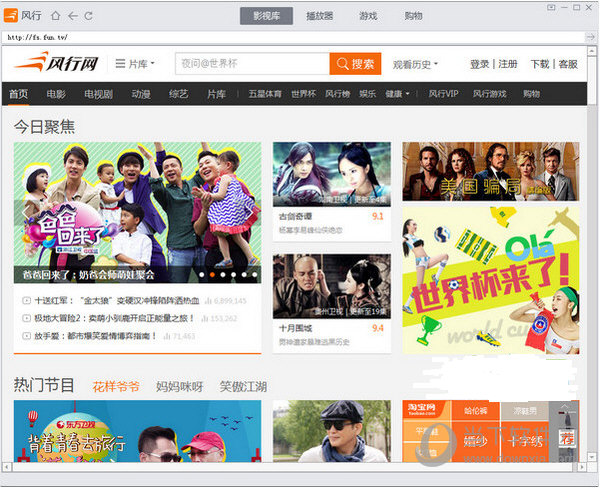600x488 pixels.
Task: Open the 片库 dropdown menu
Action: pyautogui.click(x=135, y=64)
